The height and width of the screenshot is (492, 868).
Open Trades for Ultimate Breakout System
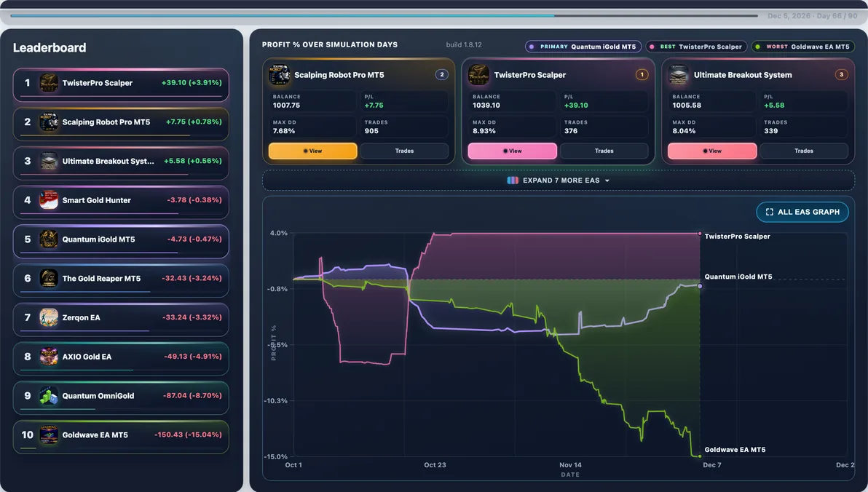point(804,151)
